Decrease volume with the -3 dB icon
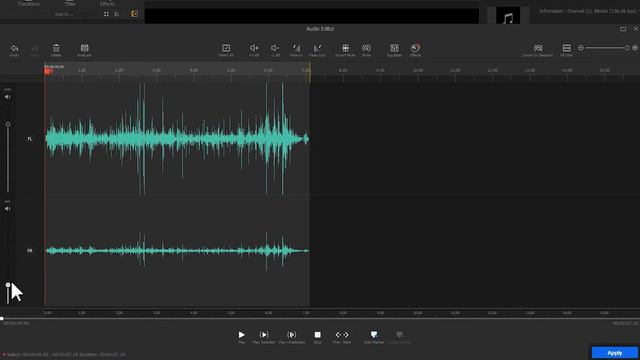Screen dimensions: 640x360 point(275,48)
